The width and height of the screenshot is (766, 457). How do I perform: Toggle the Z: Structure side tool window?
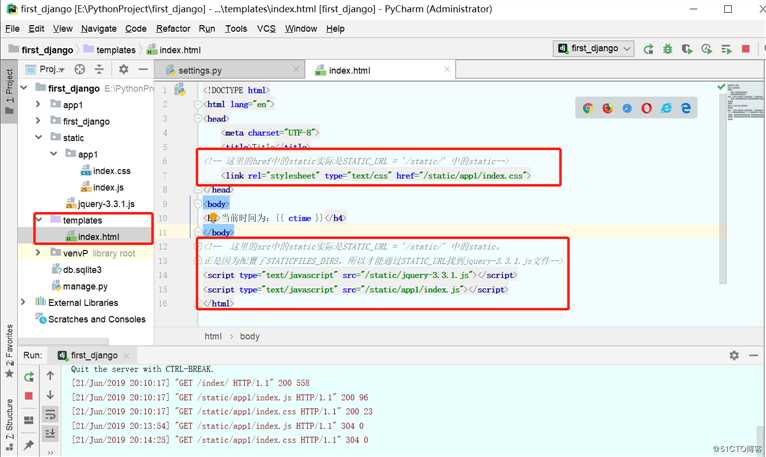(9, 424)
